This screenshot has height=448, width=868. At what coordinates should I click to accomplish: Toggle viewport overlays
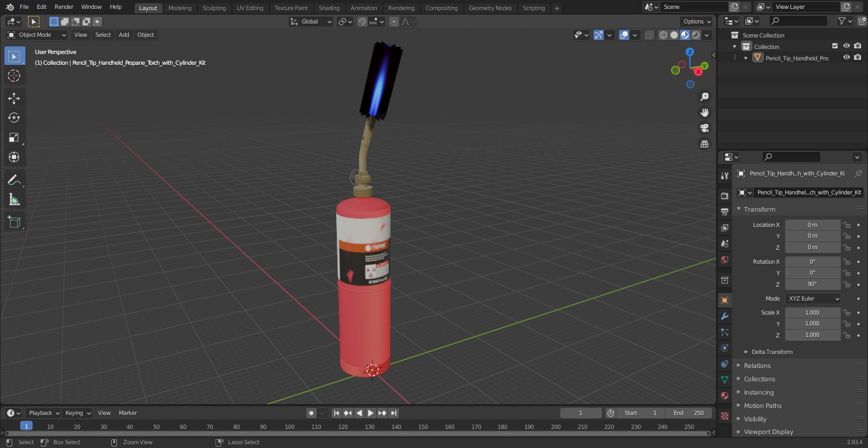pyautogui.click(x=624, y=35)
